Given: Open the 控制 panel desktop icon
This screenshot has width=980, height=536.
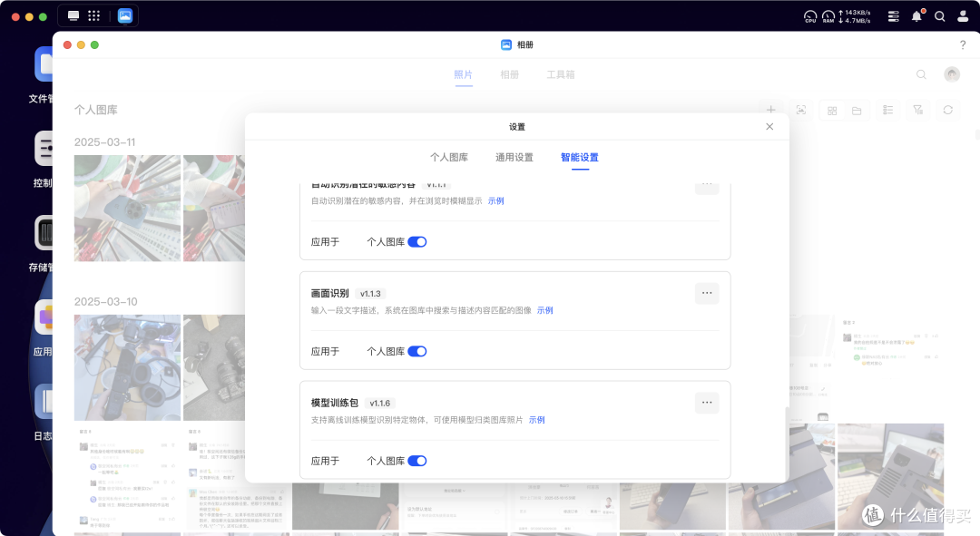Looking at the screenshot, I should [x=44, y=148].
